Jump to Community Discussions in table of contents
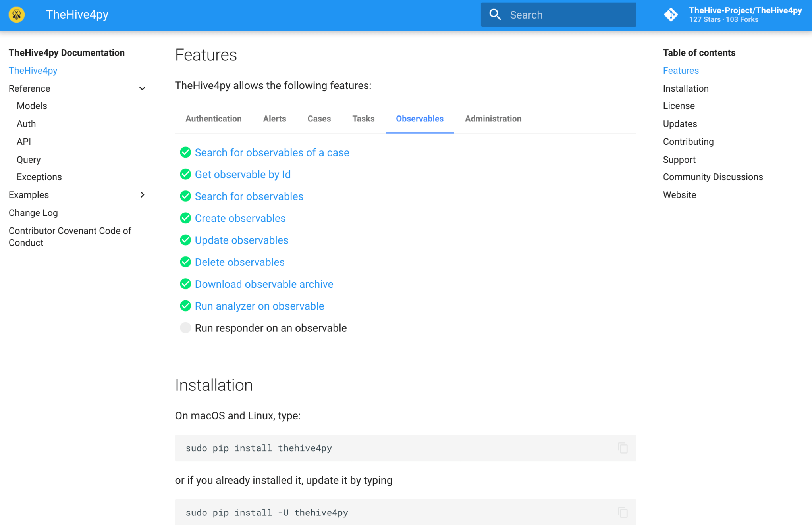The width and height of the screenshot is (812, 525). 713,177
